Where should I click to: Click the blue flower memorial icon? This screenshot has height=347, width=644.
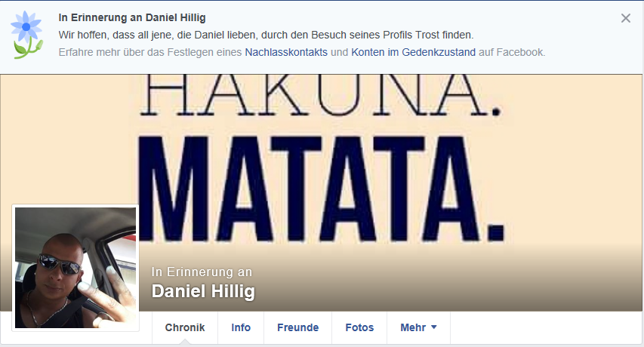point(26,35)
